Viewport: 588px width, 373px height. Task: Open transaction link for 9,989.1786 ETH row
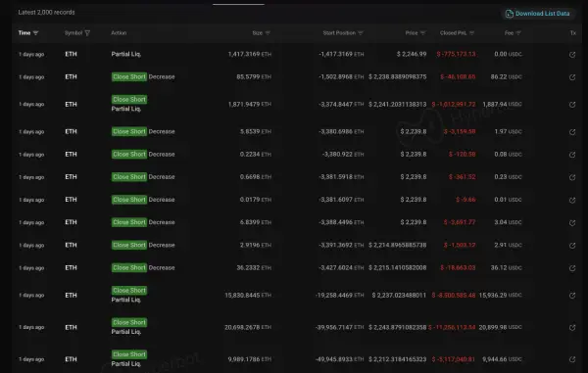point(572,359)
